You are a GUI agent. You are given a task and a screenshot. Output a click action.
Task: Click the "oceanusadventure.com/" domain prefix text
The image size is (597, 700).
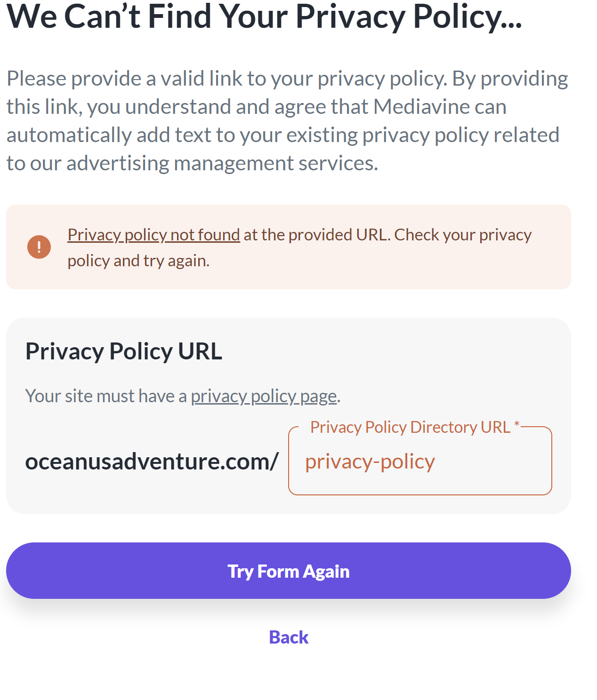(x=152, y=461)
